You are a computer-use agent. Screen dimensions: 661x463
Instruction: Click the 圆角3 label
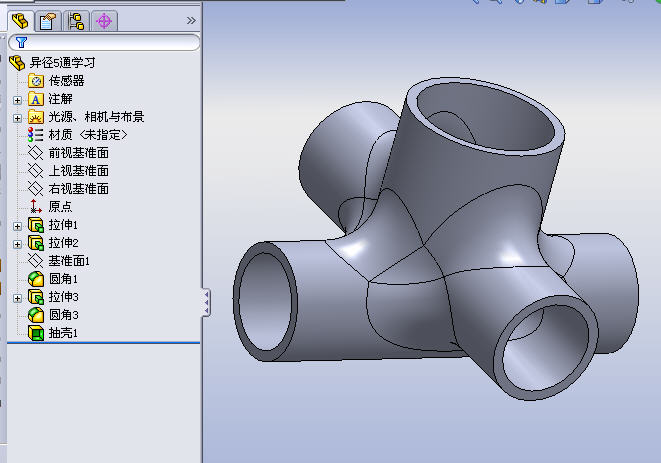click(x=63, y=315)
